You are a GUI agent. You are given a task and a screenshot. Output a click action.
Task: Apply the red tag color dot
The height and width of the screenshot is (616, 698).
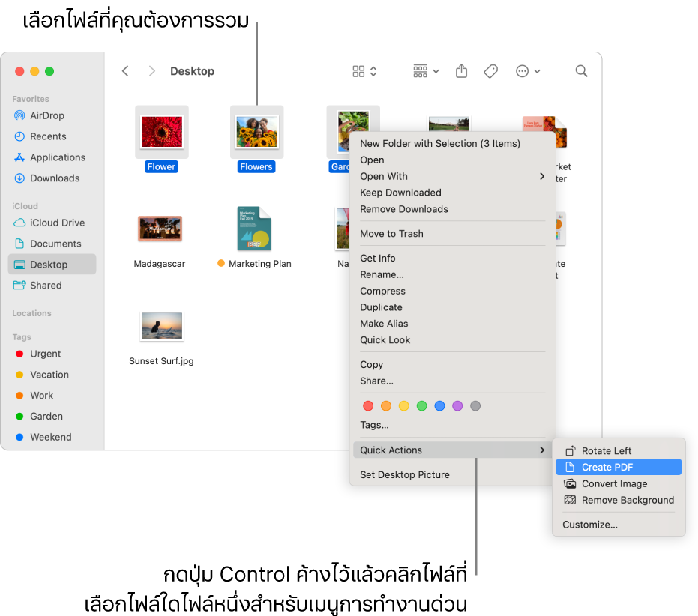click(368, 406)
